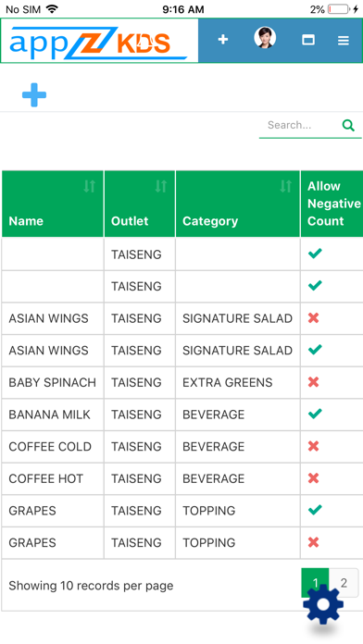The image size is (363, 644).
Task: Click the window panel icon in header
Action: pos(308,40)
